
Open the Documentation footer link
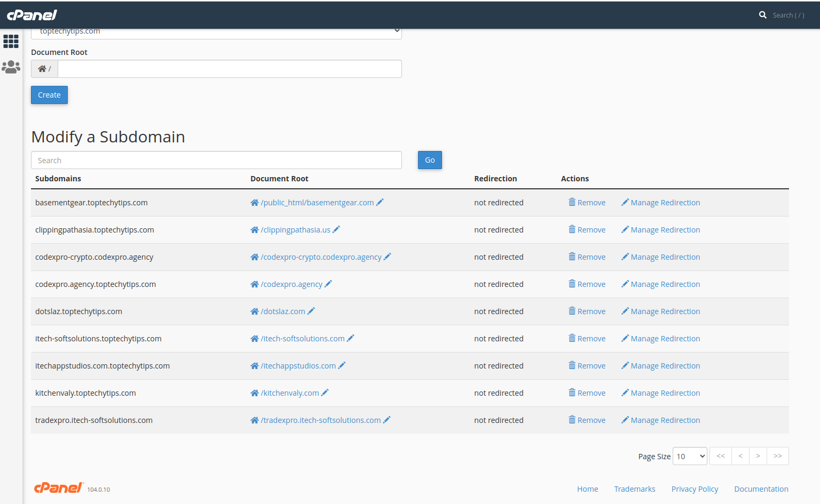point(761,489)
